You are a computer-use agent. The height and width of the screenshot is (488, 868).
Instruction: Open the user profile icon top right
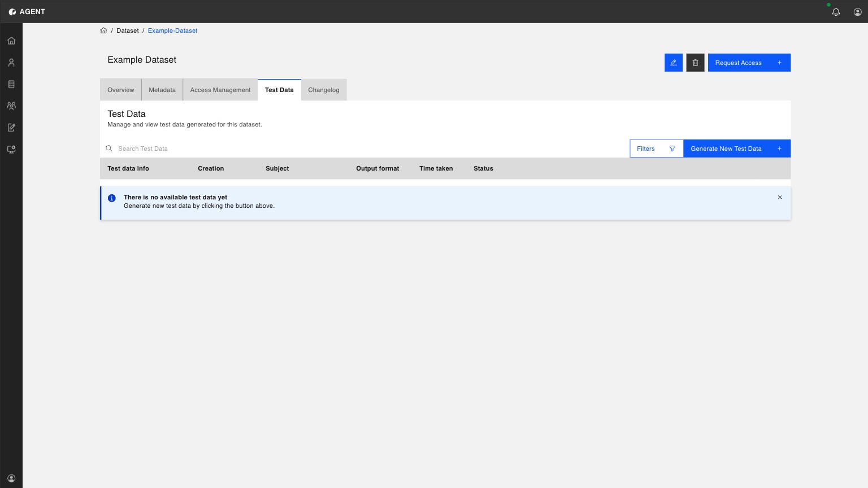point(857,12)
